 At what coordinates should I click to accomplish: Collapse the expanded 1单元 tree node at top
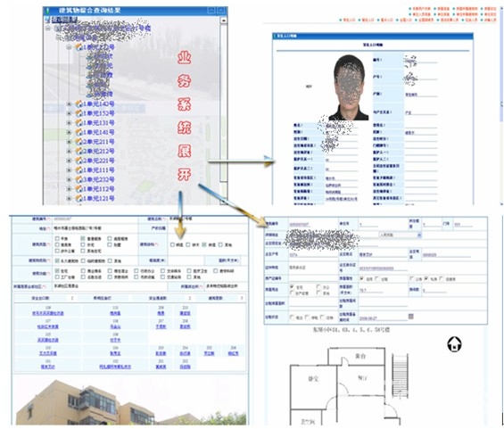pos(69,47)
